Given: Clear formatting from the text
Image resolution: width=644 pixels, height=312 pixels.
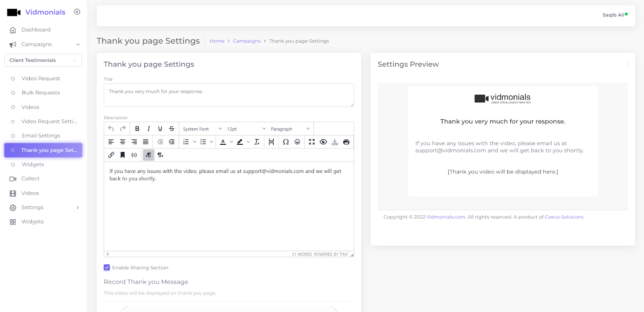Looking at the screenshot, I should [x=257, y=142].
